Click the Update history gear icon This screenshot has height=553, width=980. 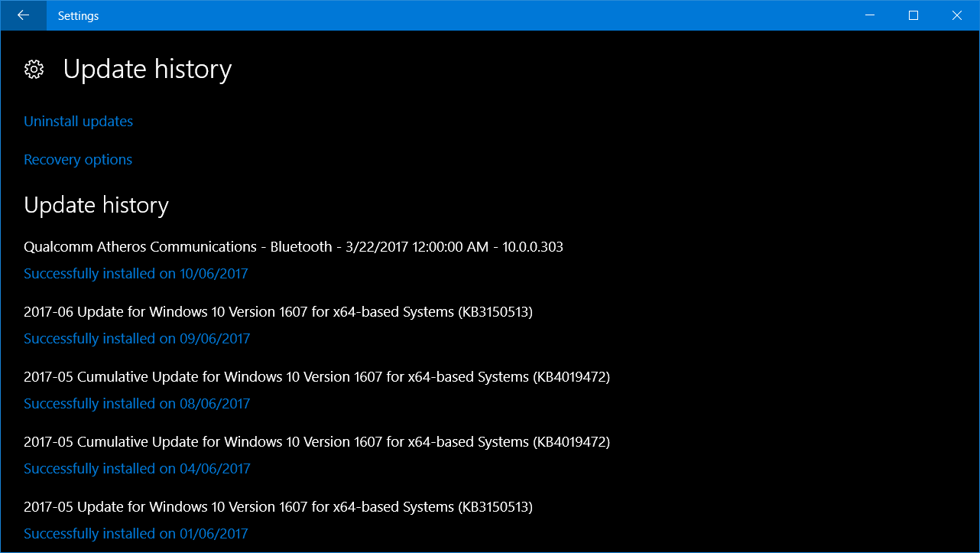(x=34, y=69)
